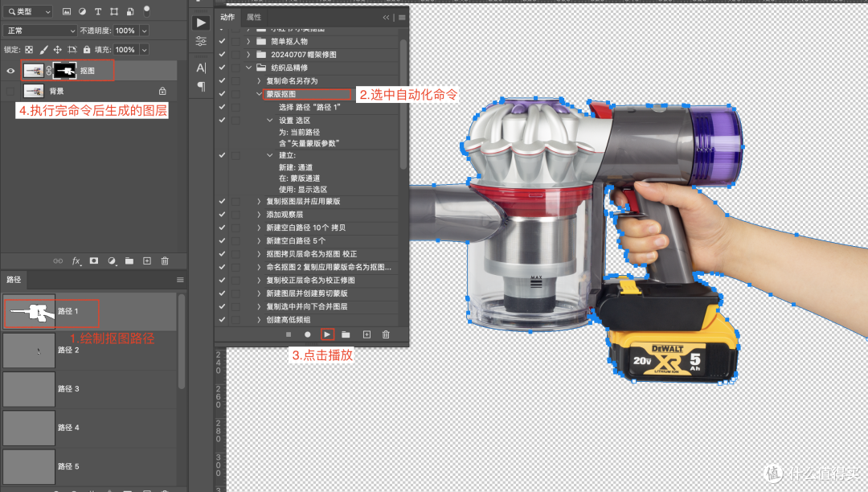
Task: Delete layer trash icon in Layers panel
Action: tap(165, 260)
